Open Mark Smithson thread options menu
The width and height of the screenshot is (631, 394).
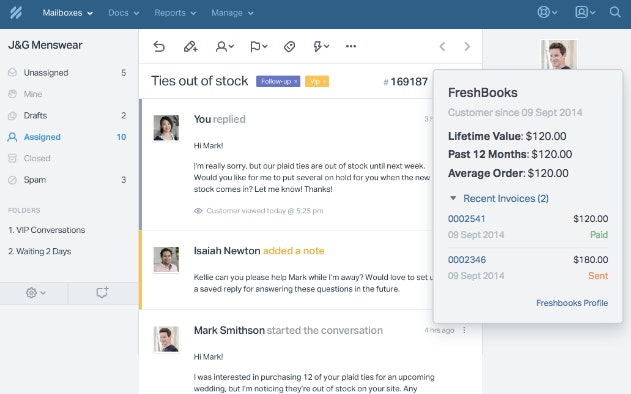tap(464, 330)
